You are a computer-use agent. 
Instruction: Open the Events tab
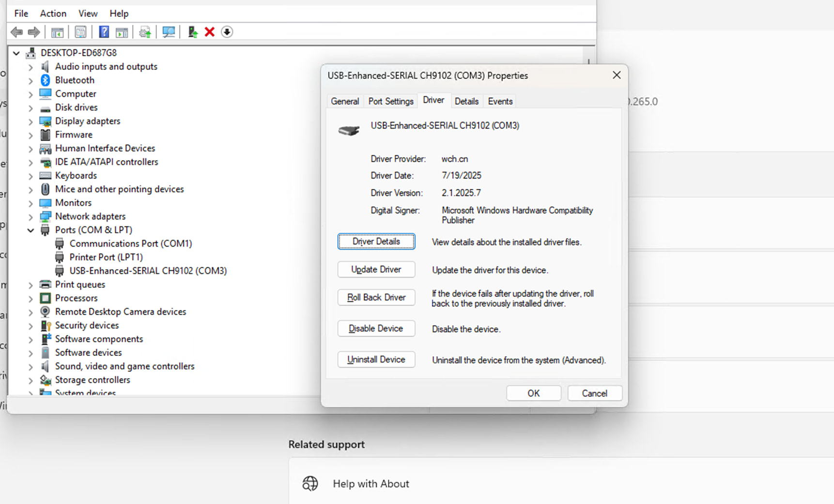coord(500,101)
